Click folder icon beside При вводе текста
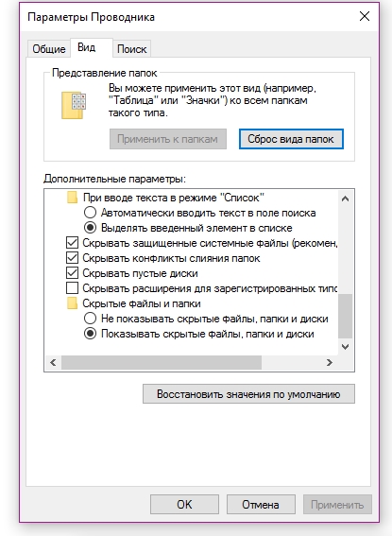This screenshot has height=536, width=392. coord(72,198)
